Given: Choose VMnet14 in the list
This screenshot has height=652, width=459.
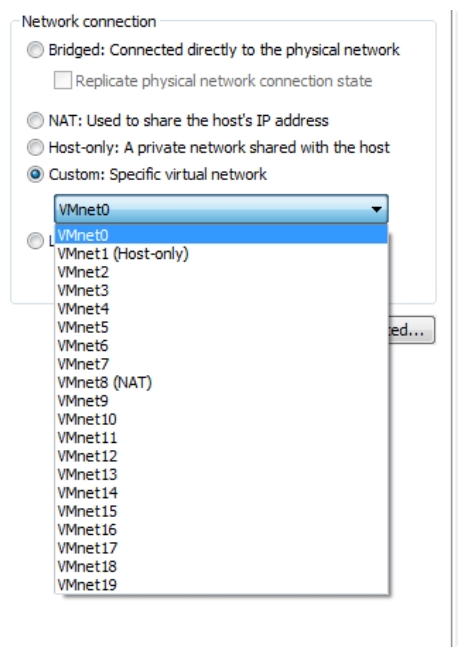Looking at the screenshot, I should coord(221,493).
